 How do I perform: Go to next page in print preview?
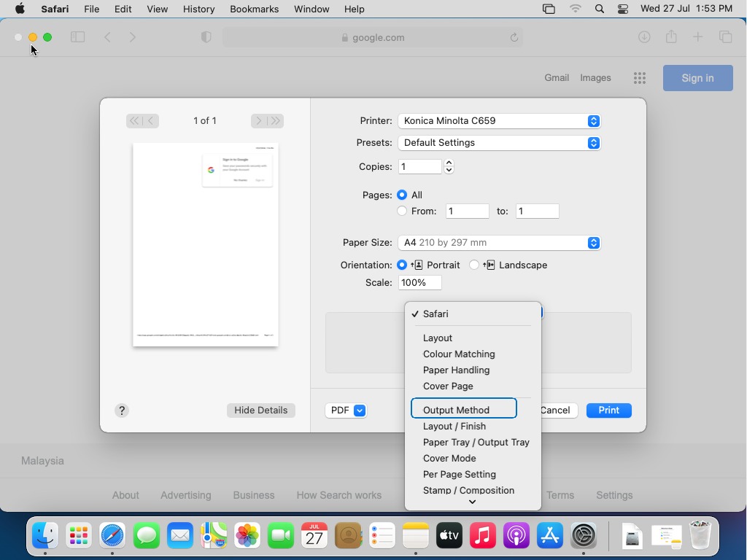(x=258, y=121)
